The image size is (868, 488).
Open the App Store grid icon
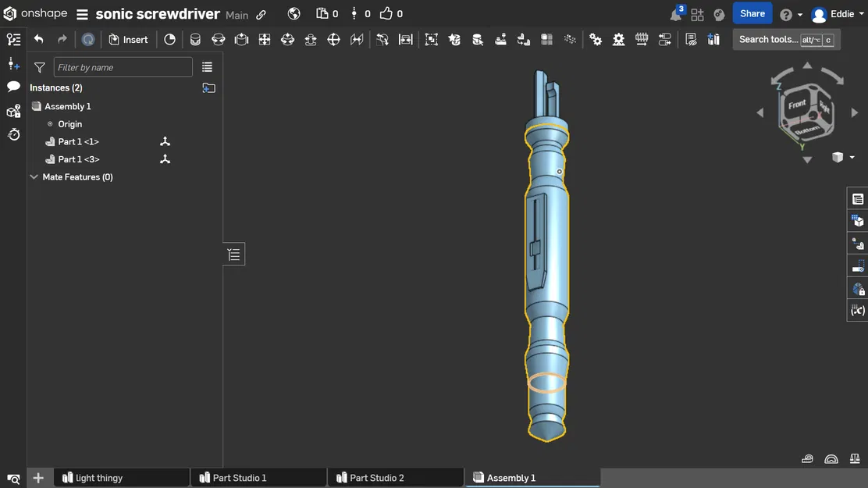click(x=698, y=14)
